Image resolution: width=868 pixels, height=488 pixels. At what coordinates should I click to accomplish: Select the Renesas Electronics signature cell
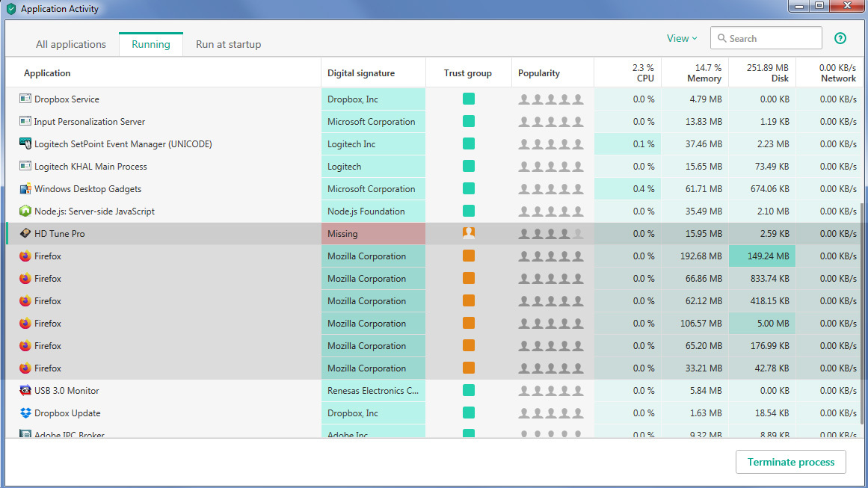pyautogui.click(x=373, y=391)
